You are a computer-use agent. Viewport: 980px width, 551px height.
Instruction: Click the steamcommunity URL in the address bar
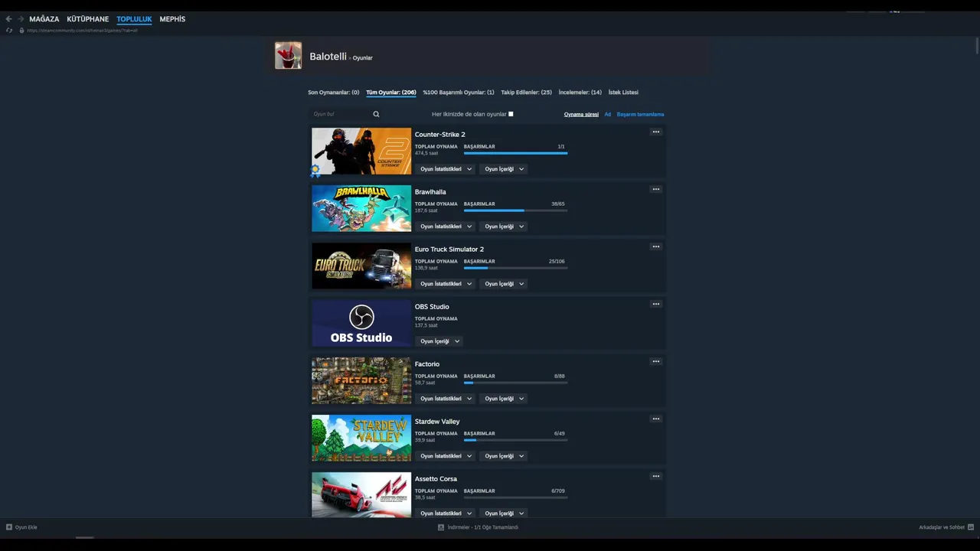[83, 31]
